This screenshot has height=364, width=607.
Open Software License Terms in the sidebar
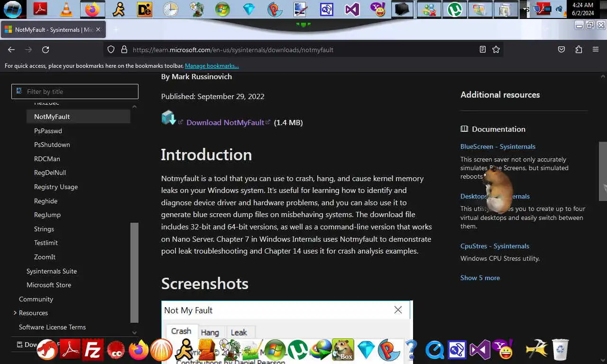coord(52,327)
